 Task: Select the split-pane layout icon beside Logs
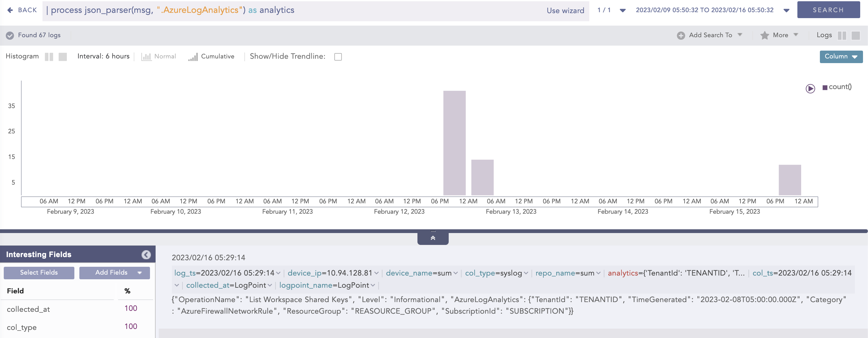pyautogui.click(x=843, y=35)
